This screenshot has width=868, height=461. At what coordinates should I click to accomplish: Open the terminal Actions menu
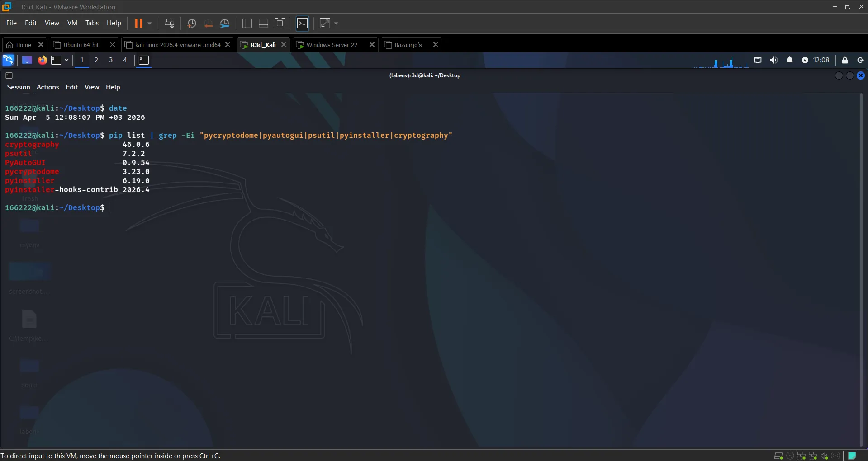(47, 87)
